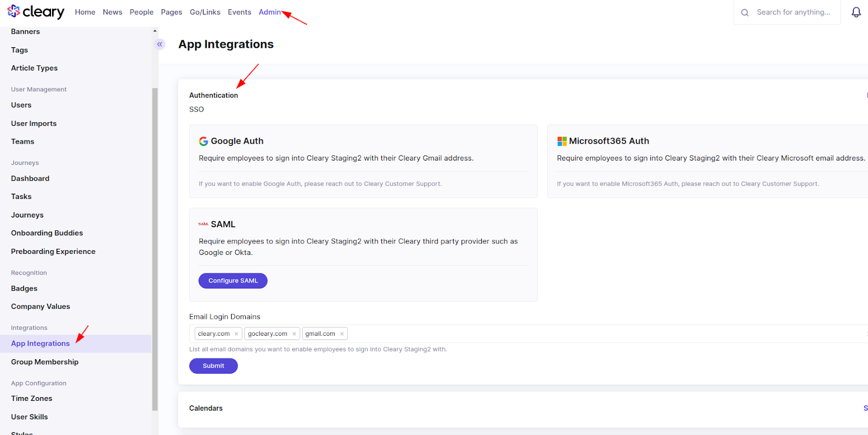Click the SAML card heading
The image size is (868, 435).
coord(223,224)
